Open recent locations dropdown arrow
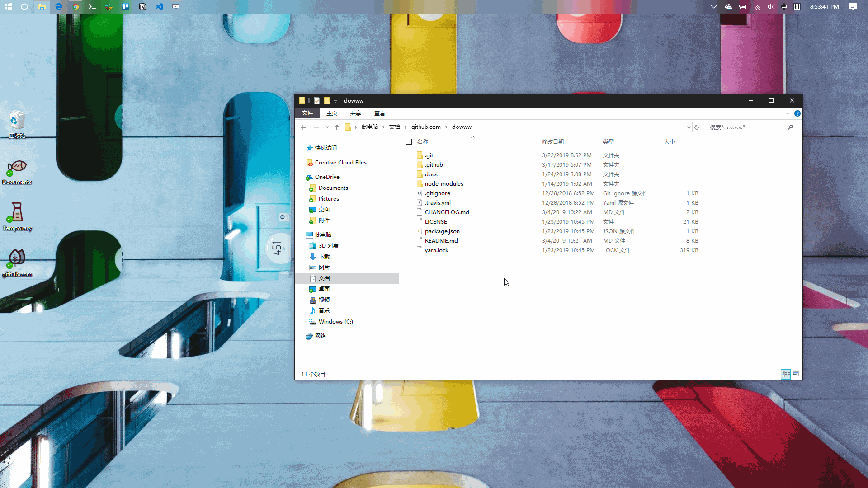This screenshot has height=488, width=868. [x=327, y=127]
